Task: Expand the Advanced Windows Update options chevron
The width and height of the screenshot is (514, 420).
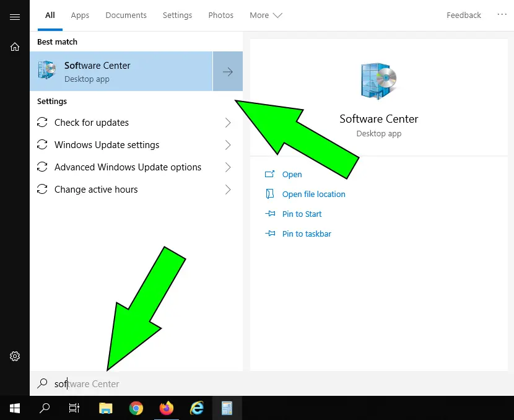Action: point(228,167)
